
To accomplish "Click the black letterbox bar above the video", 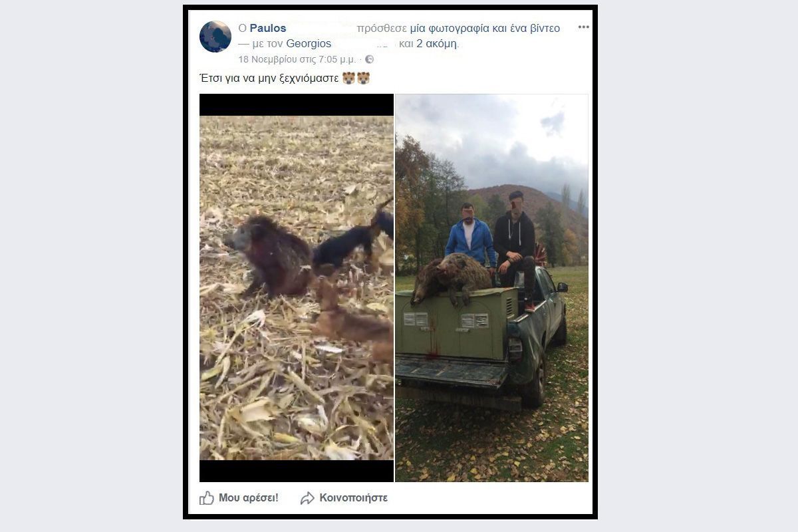I will point(297,105).
